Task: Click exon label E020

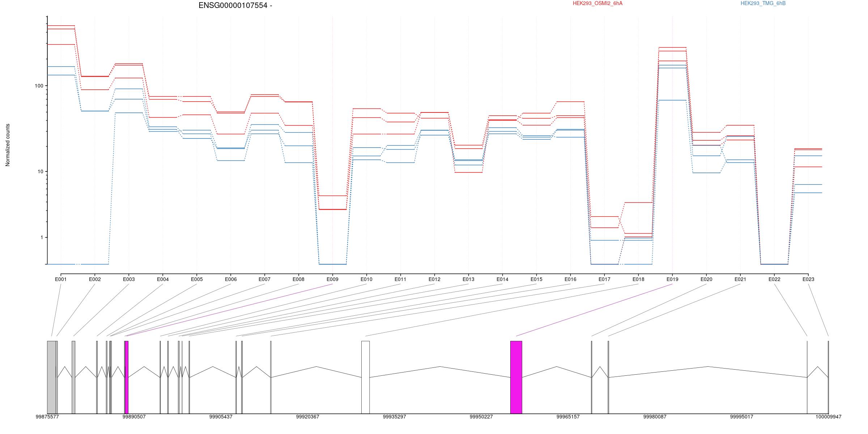Action: pos(706,279)
